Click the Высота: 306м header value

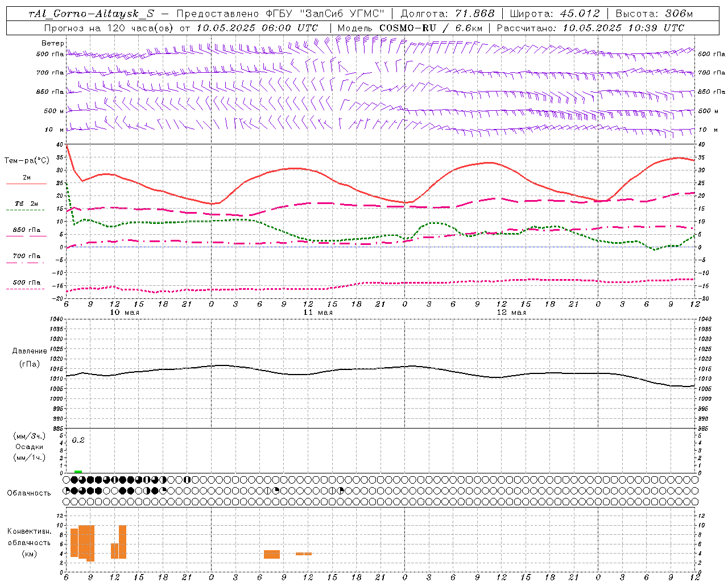pos(654,14)
